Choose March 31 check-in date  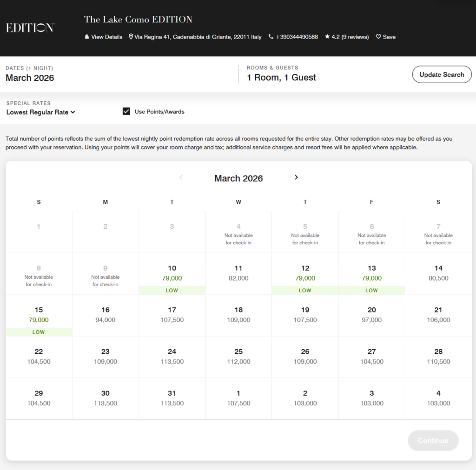tap(172, 398)
